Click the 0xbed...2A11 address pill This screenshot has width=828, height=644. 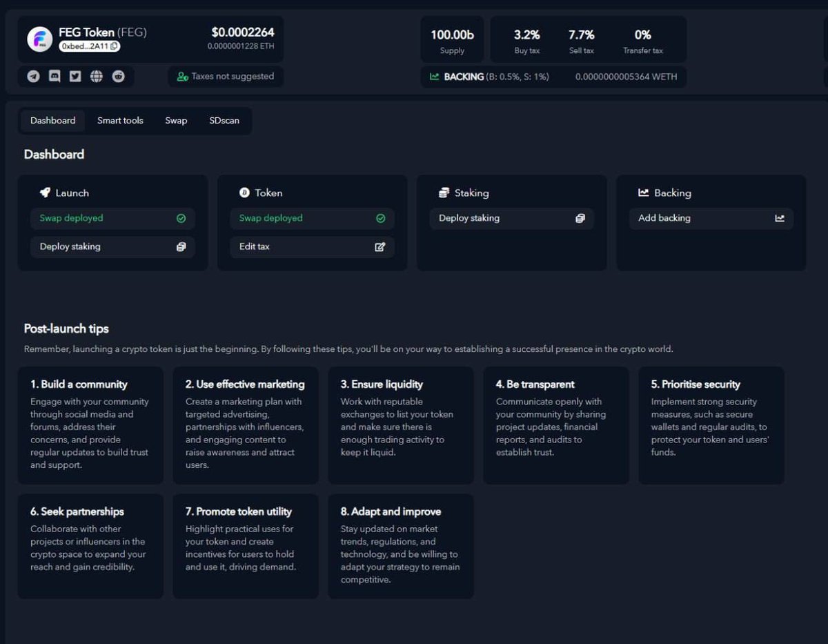coord(90,46)
